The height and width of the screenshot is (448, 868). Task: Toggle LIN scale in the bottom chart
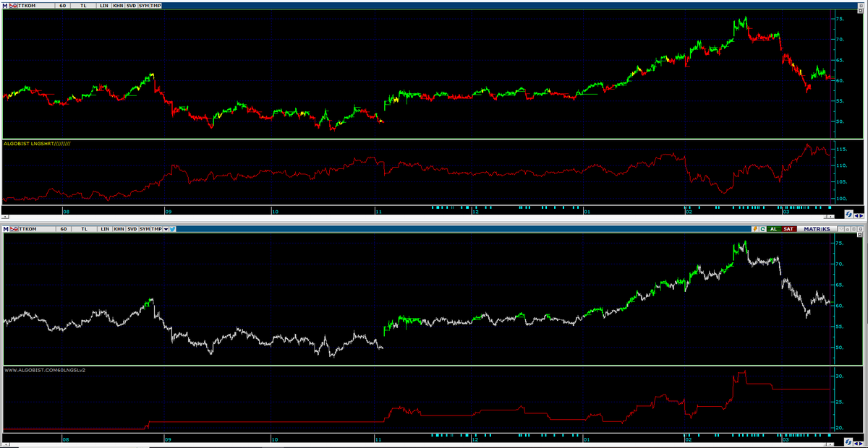coord(105,229)
